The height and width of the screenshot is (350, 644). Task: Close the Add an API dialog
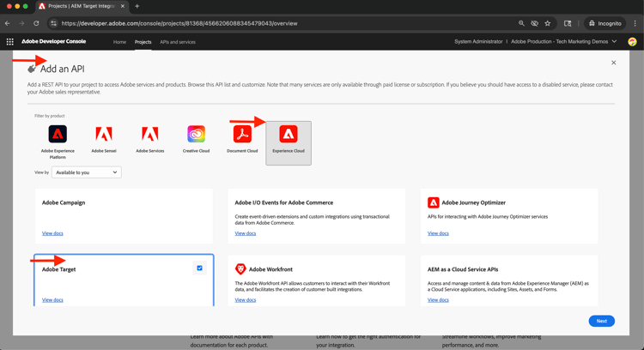613,63
